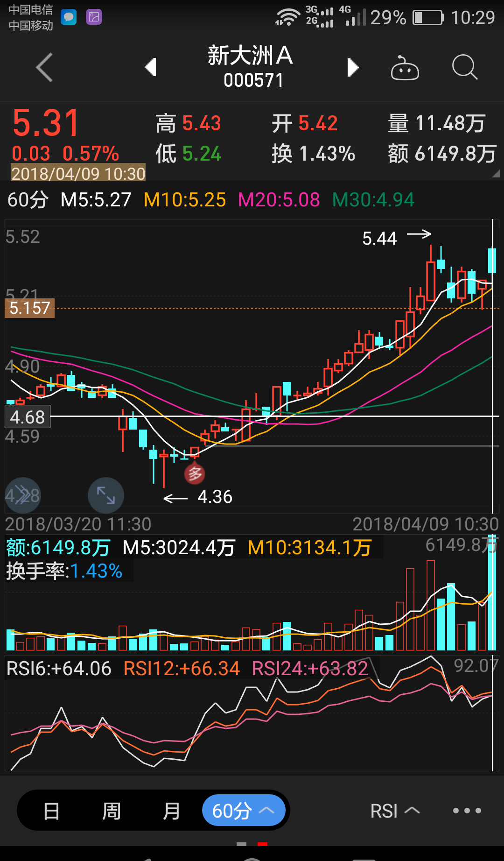Image resolution: width=504 pixels, height=861 pixels.
Task: Tap the 额:6149.8万 volume label
Action: pos(58,547)
